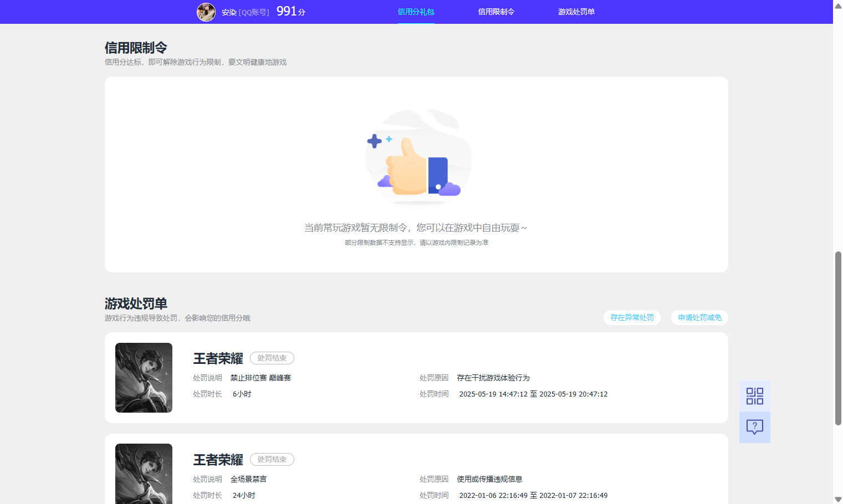Click the 王者荣耀 title on first card
The image size is (843, 504).
(x=218, y=358)
